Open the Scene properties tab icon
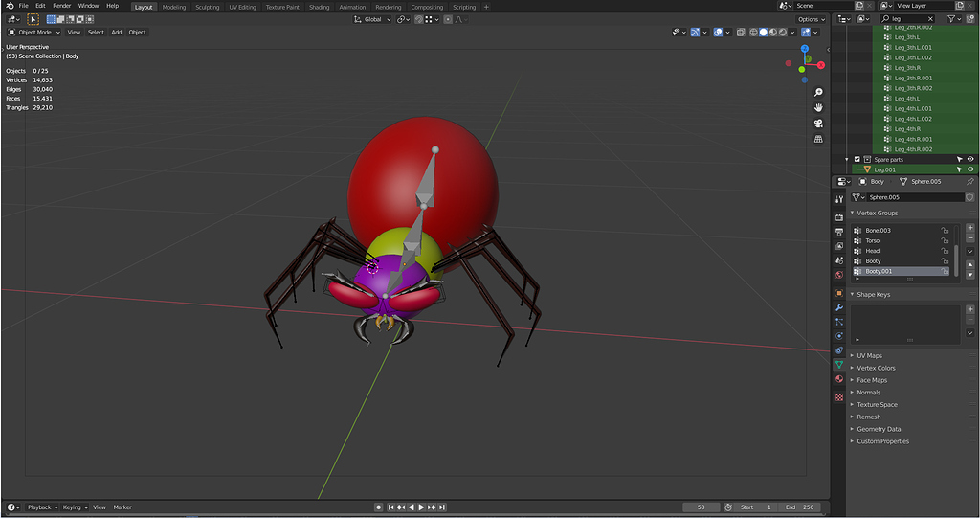Viewport: 980px width, 518px height. point(839,260)
